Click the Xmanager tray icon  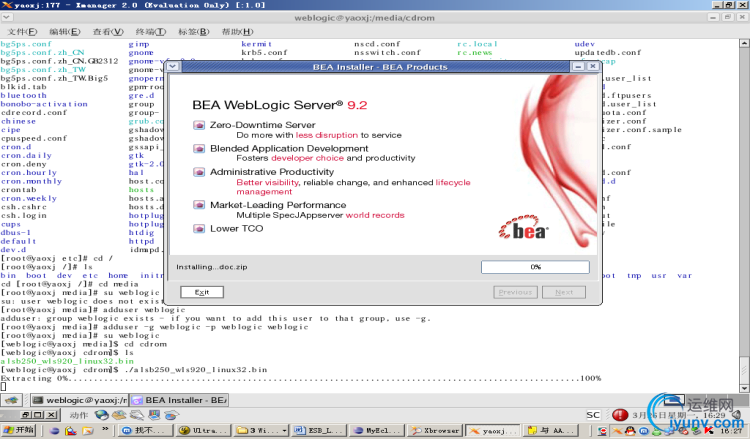[x=619, y=431]
